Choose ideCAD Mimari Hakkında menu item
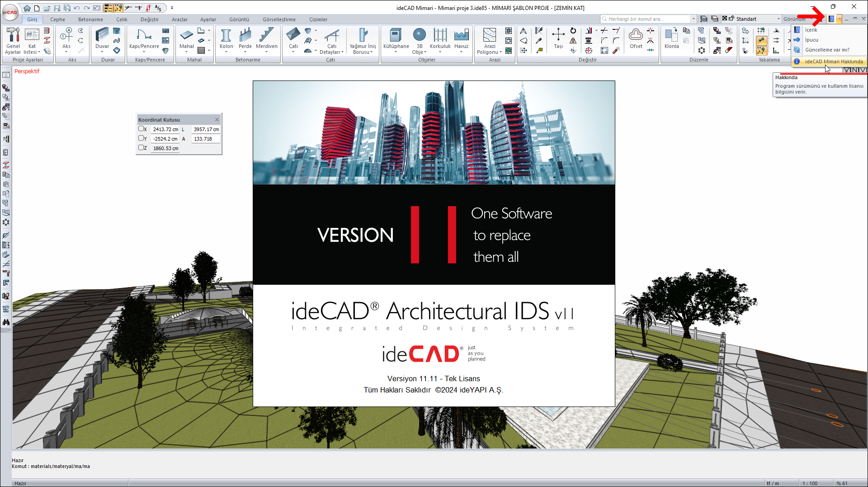The image size is (868, 487). 830,61
